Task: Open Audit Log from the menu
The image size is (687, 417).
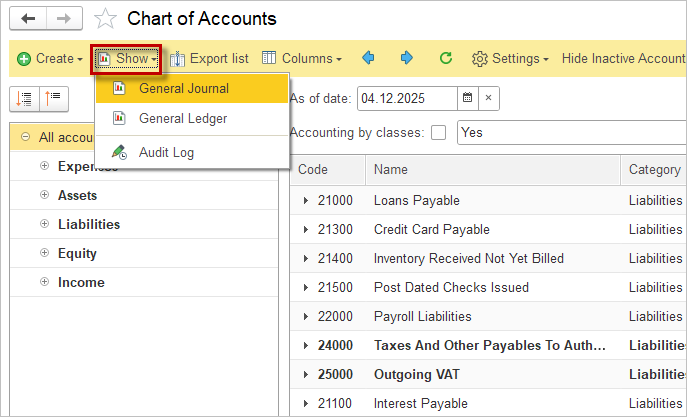Action: 166,153
